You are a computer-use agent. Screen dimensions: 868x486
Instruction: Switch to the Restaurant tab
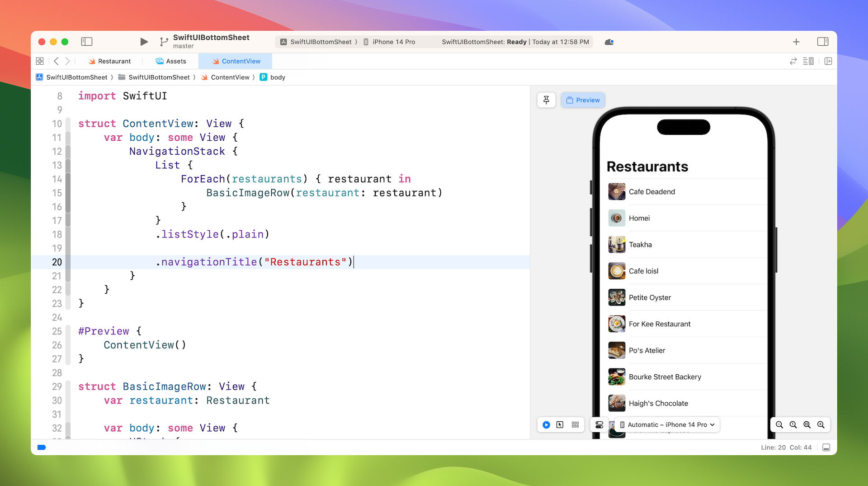pos(109,61)
